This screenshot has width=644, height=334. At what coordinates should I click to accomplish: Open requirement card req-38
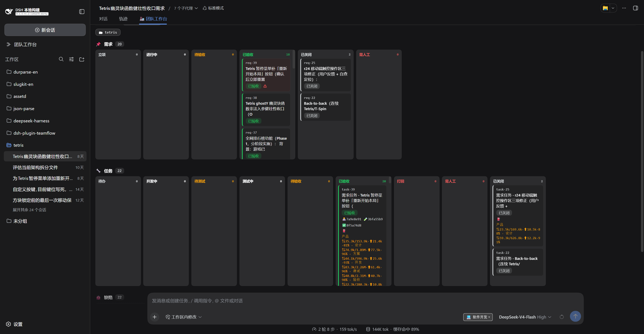pos(266,110)
